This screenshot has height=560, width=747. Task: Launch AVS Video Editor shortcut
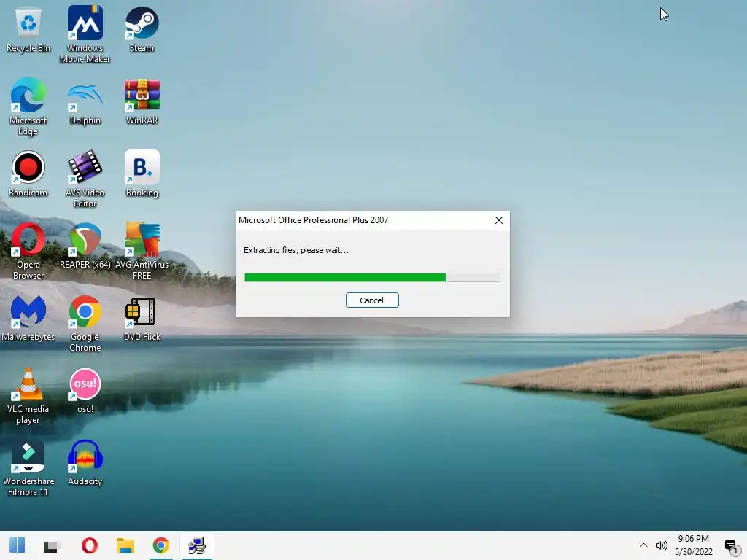(x=85, y=179)
